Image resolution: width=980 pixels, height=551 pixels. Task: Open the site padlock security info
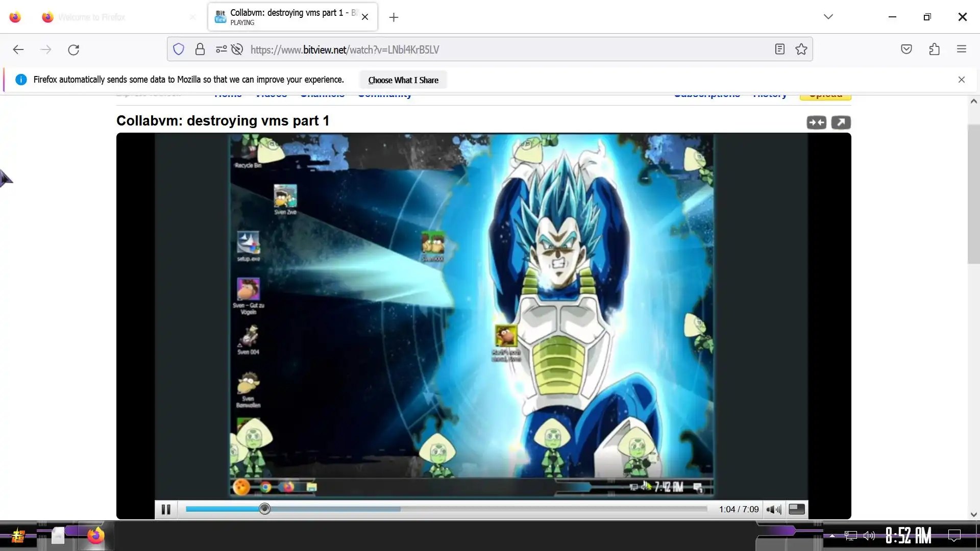coord(200,49)
